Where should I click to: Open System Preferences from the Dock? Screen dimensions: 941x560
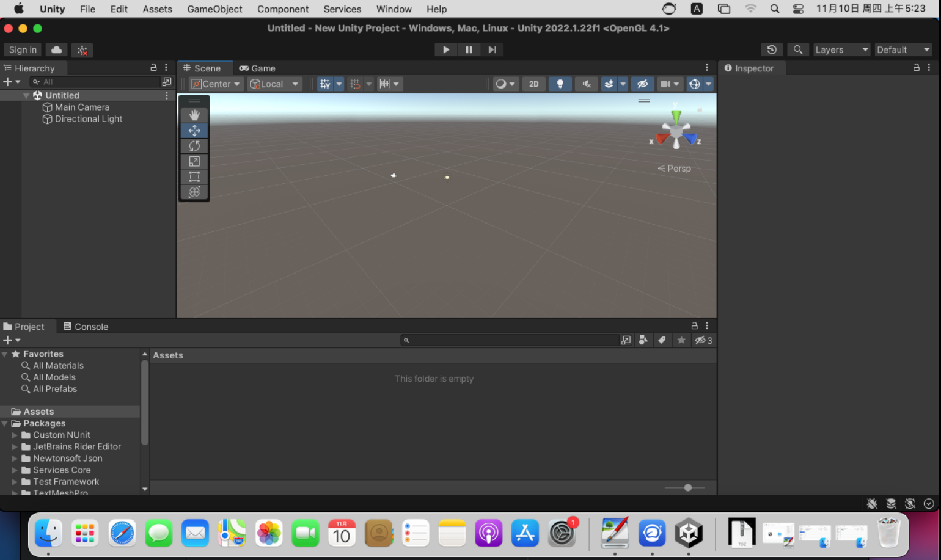point(562,533)
